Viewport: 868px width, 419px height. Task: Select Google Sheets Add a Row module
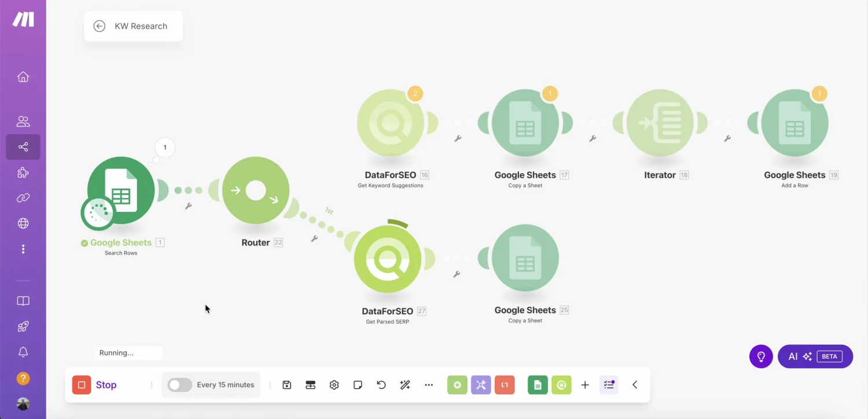coord(795,123)
